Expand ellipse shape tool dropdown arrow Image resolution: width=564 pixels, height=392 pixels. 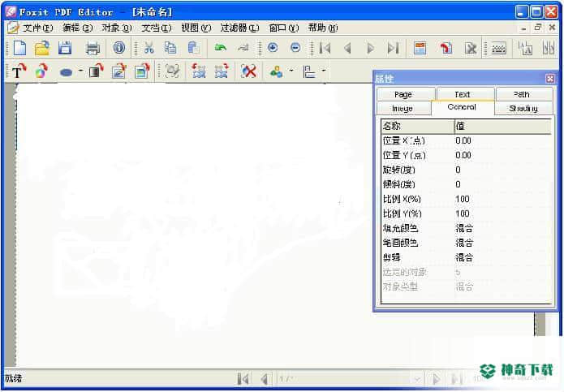80,71
